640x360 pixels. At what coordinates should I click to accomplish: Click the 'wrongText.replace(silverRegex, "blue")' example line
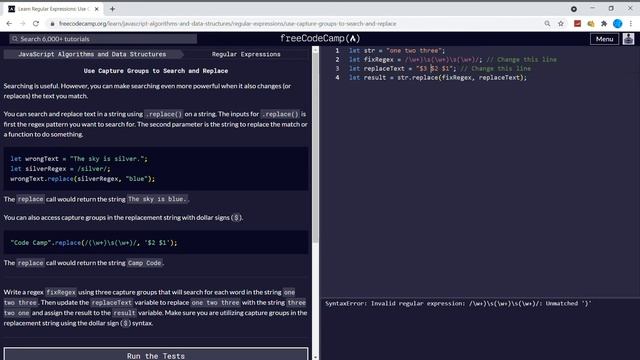point(82,179)
